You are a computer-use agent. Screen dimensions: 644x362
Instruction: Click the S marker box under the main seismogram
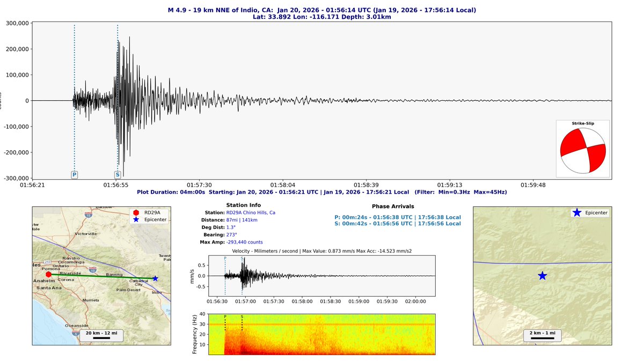pos(118,174)
